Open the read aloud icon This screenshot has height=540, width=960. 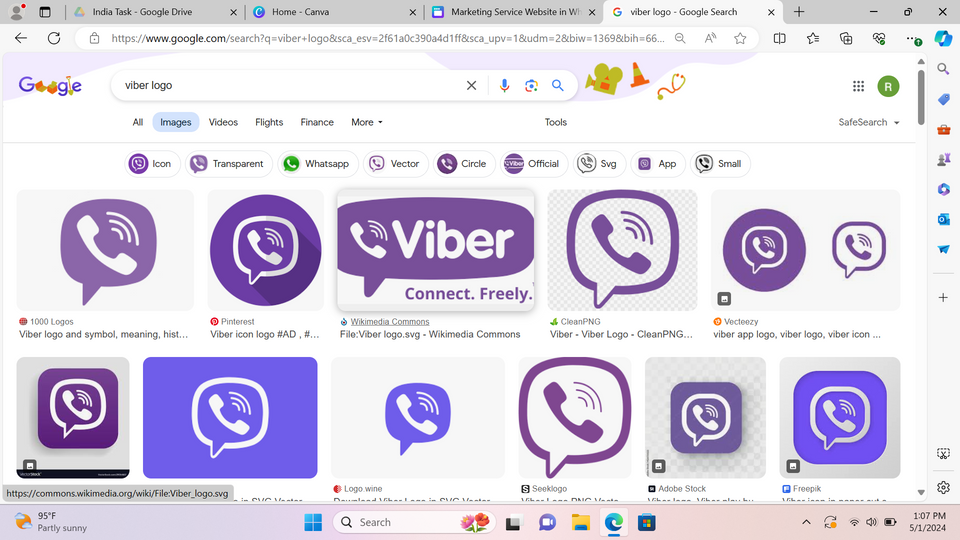click(710, 38)
